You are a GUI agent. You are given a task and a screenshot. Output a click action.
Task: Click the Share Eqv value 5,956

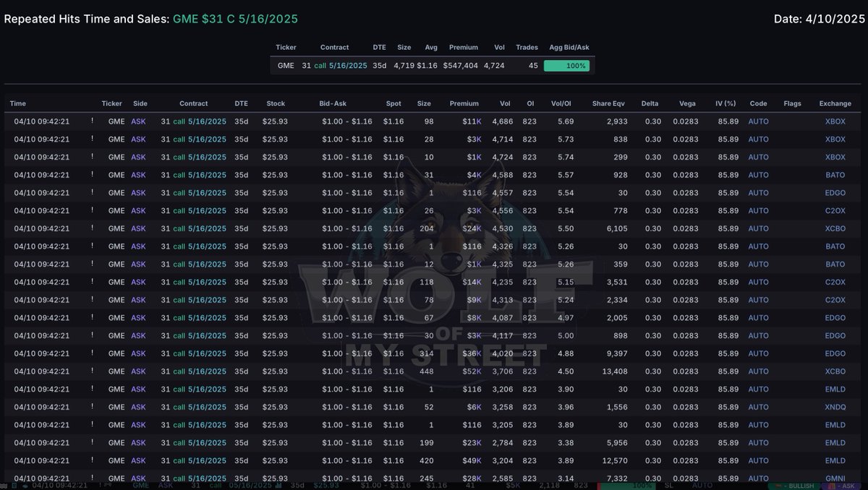click(x=617, y=443)
